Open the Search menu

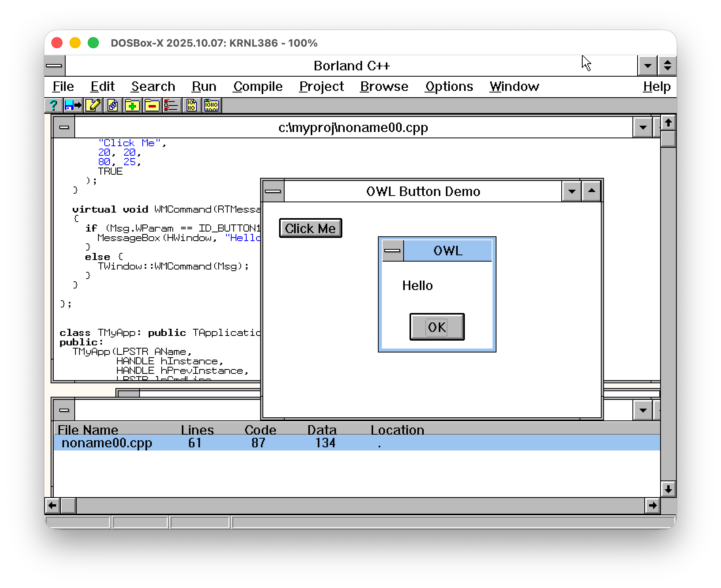153,86
